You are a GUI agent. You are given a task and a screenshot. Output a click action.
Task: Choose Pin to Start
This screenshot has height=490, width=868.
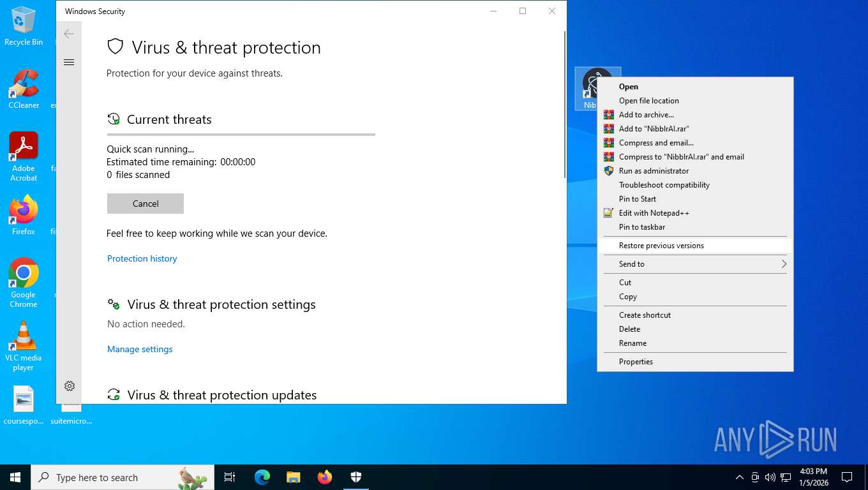(x=695, y=199)
